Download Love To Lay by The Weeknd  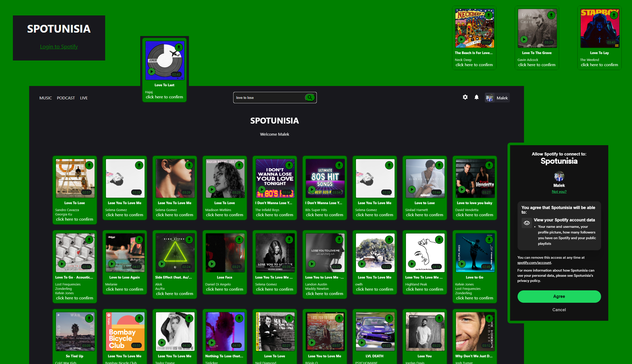tap(614, 15)
